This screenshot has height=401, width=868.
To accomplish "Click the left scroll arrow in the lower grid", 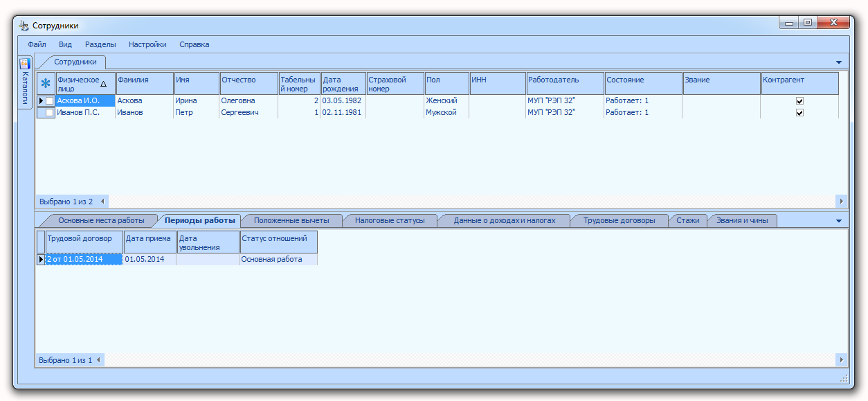I will pos(98,360).
